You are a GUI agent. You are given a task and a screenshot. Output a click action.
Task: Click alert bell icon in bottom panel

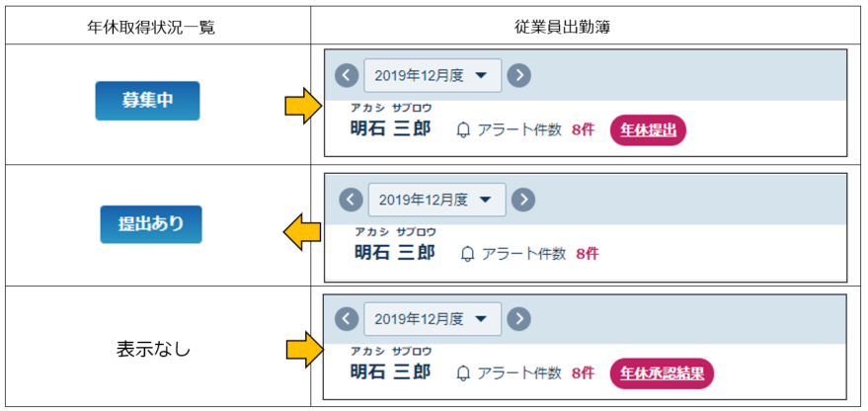pos(463,373)
